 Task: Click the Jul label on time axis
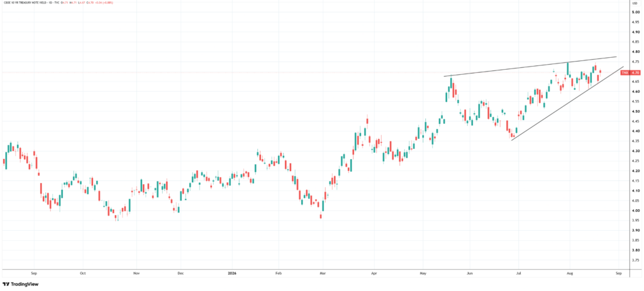519,273
